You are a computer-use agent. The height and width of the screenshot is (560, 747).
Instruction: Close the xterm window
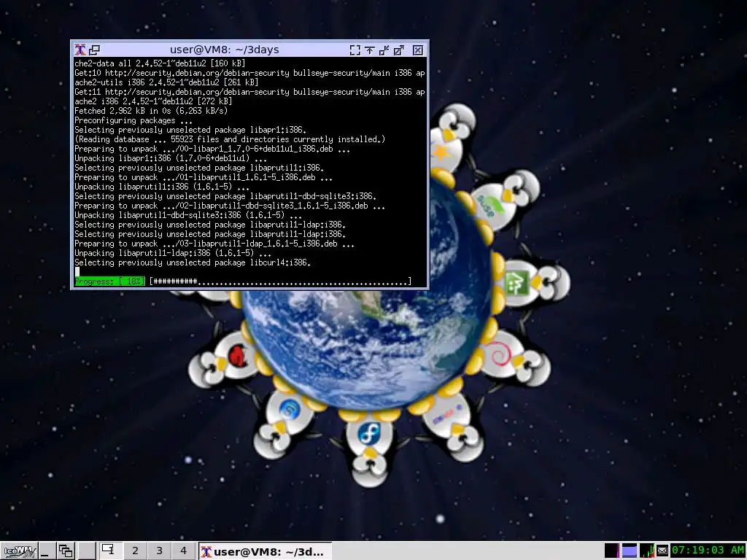click(418, 50)
